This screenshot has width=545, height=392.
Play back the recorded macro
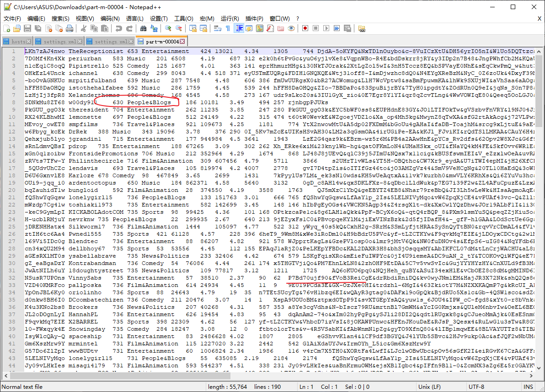(326, 28)
